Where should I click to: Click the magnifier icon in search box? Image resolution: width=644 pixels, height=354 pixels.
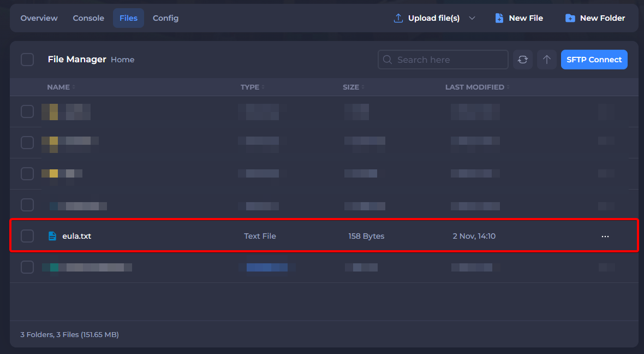387,60
